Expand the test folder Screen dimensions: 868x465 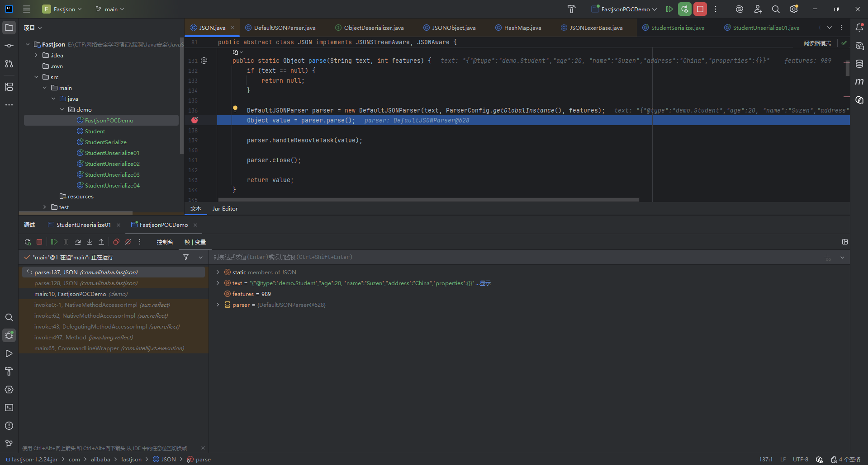tap(45, 207)
